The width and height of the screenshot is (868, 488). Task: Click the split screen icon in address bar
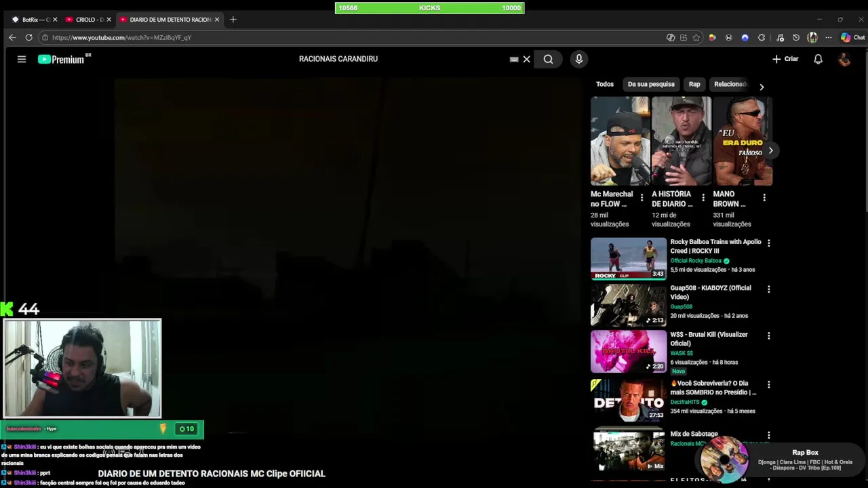(x=671, y=37)
